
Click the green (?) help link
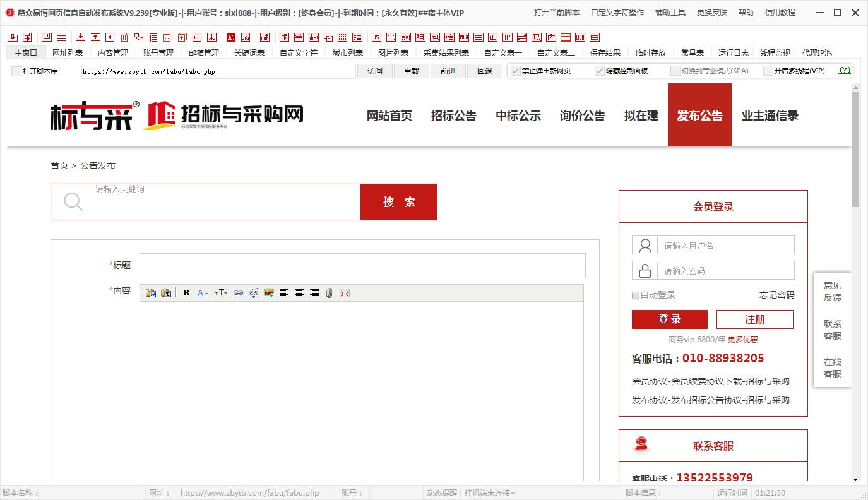tap(845, 71)
